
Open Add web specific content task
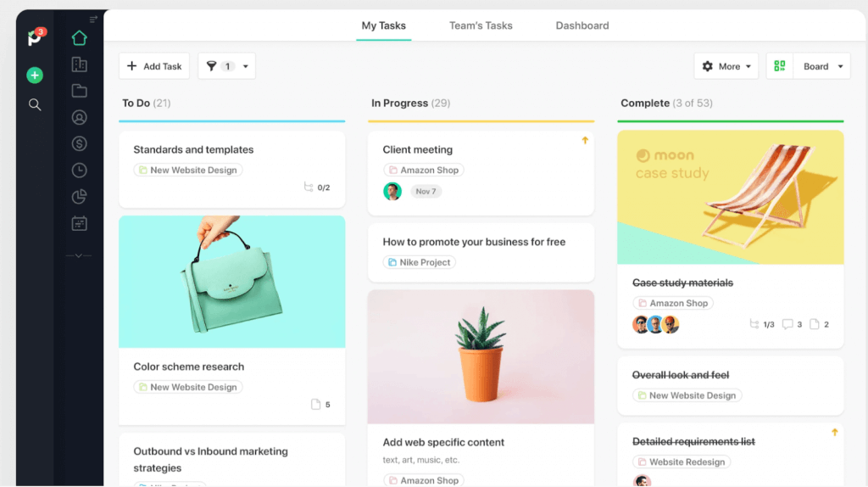(x=443, y=443)
